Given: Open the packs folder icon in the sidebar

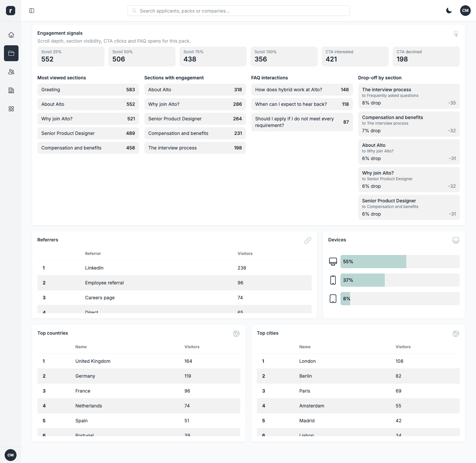Looking at the screenshot, I should point(11,53).
